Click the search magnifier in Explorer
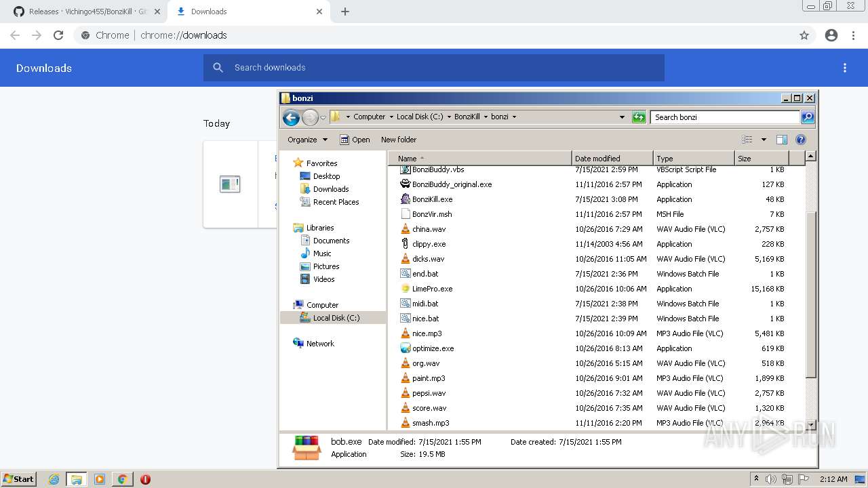This screenshot has width=868, height=488. [x=807, y=117]
